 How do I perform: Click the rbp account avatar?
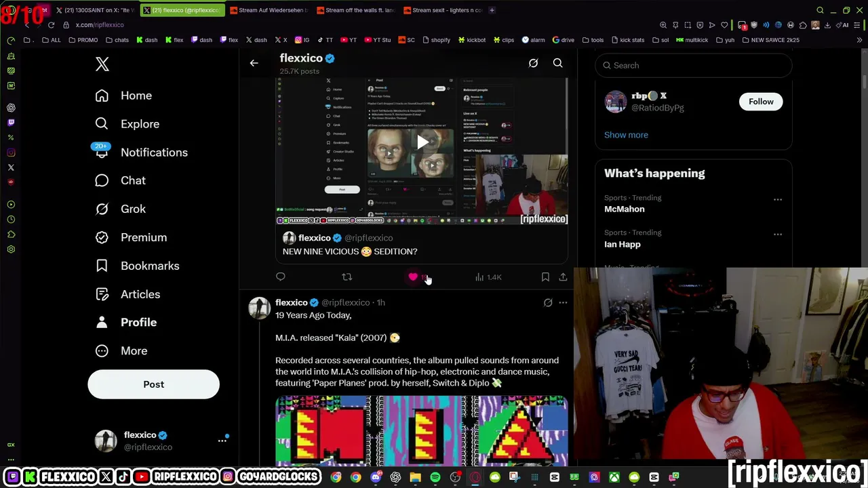point(615,102)
